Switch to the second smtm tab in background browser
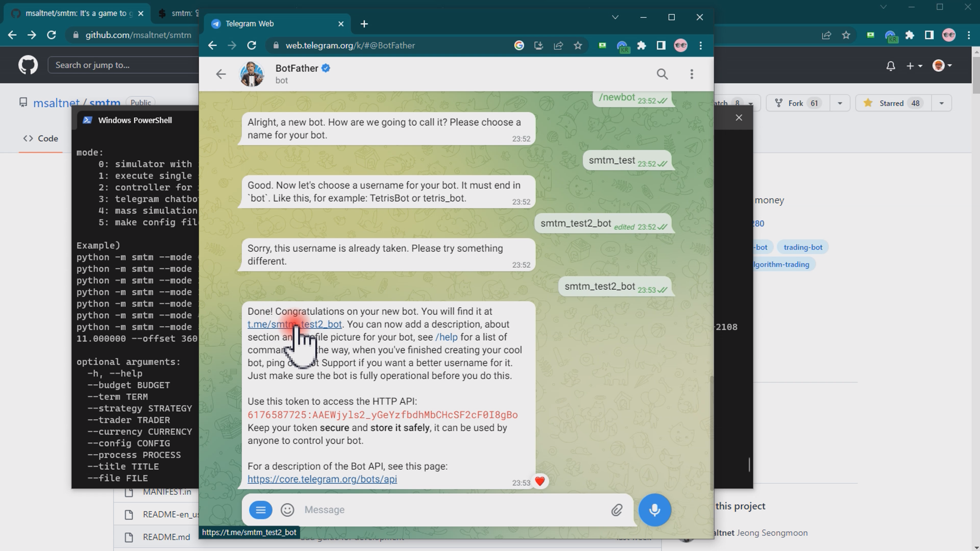Screen dimensions: 980x551 [177, 13]
